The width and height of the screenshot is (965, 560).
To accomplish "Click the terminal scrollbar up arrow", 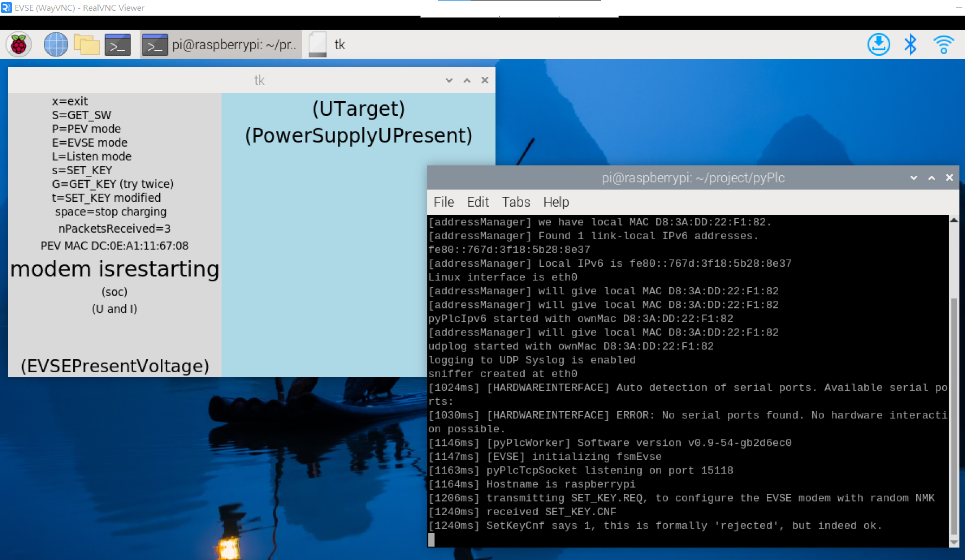I will tap(954, 220).
